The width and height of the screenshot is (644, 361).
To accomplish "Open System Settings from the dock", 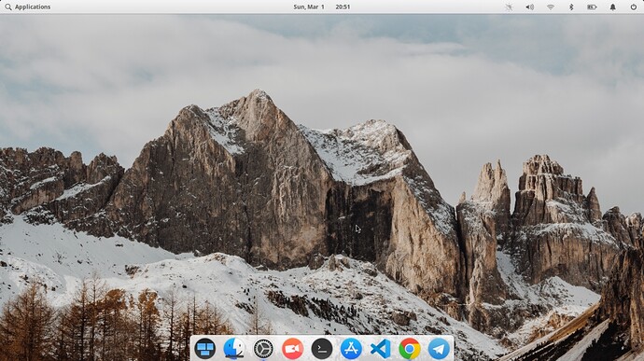I will pos(263,349).
